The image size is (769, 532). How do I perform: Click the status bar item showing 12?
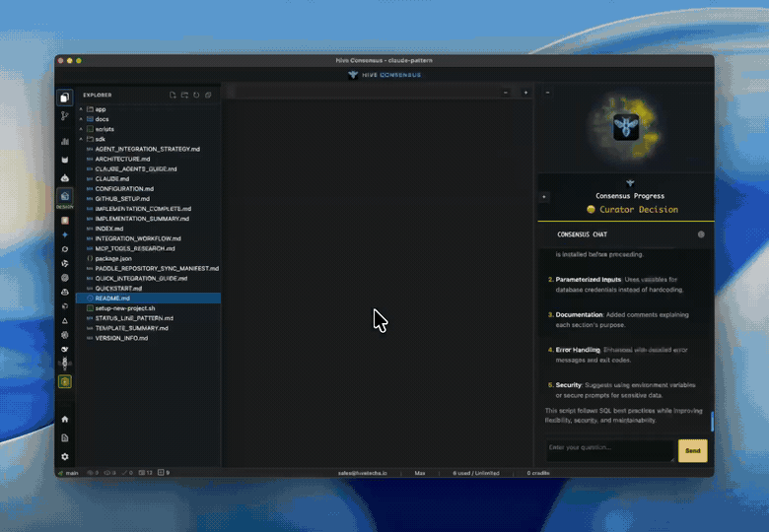tap(145, 473)
